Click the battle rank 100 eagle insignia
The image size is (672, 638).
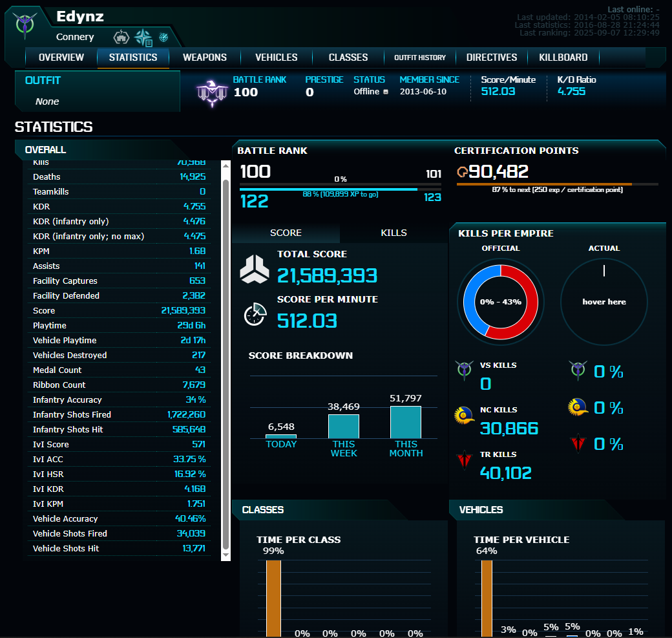click(212, 92)
